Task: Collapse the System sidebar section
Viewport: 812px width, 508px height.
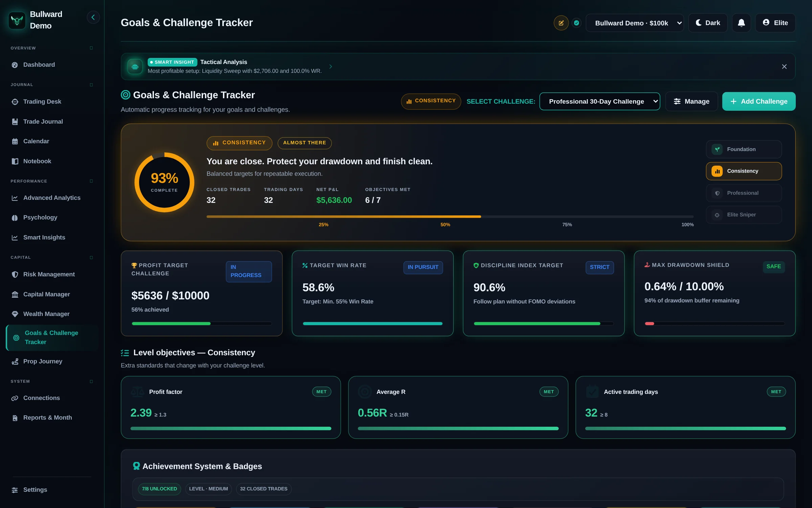Action: 91,381
